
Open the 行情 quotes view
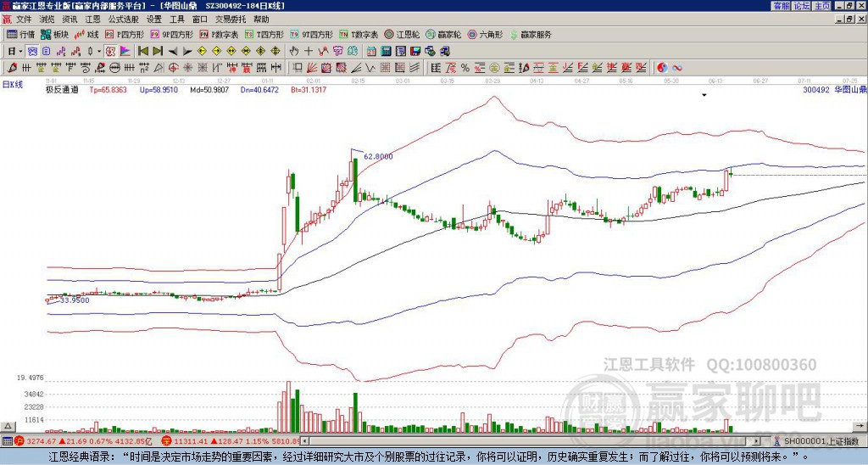(20, 34)
